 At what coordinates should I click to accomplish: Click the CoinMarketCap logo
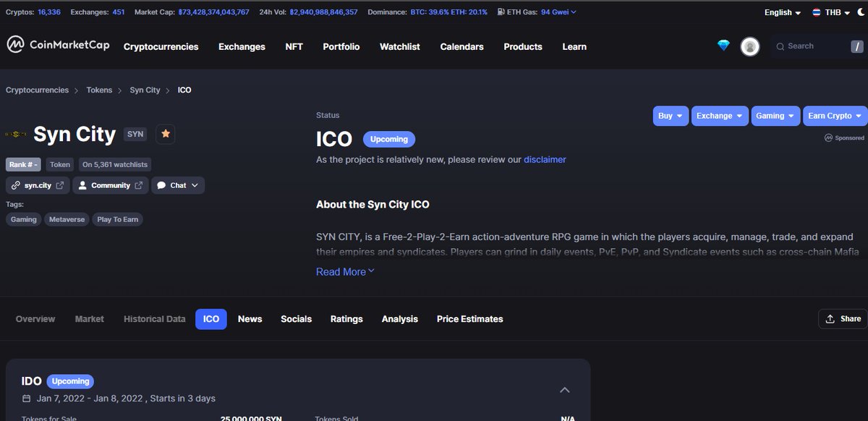pyautogui.click(x=59, y=46)
